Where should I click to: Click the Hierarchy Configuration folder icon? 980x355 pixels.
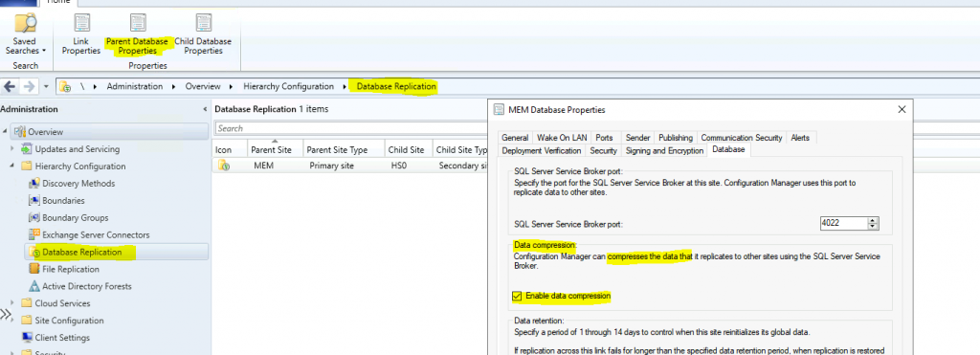point(26,166)
